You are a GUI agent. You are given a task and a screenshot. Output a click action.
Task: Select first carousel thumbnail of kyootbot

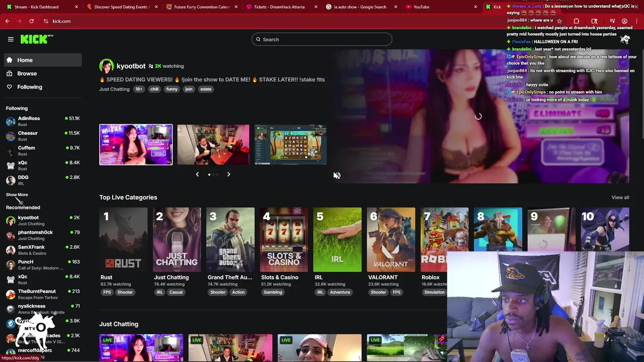tap(136, 145)
